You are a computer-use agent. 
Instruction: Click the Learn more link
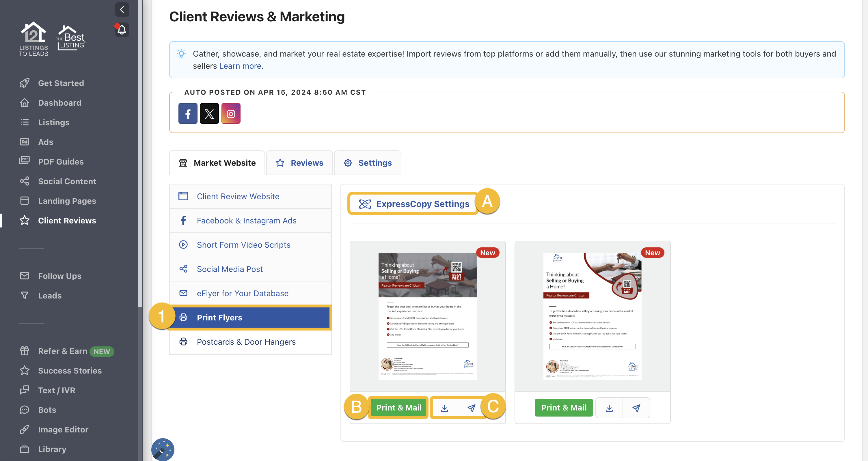(x=240, y=66)
